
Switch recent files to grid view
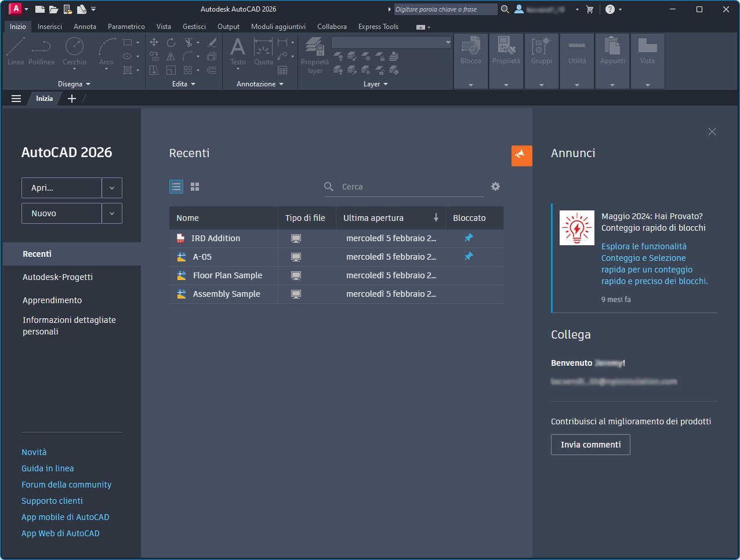click(x=195, y=187)
